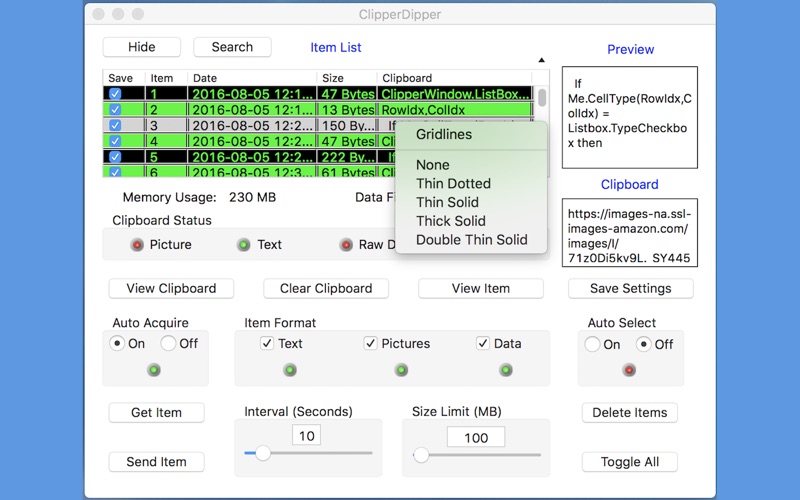Turn Auto Select Off
The height and width of the screenshot is (500, 800).
pyautogui.click(x=643, y=344)
